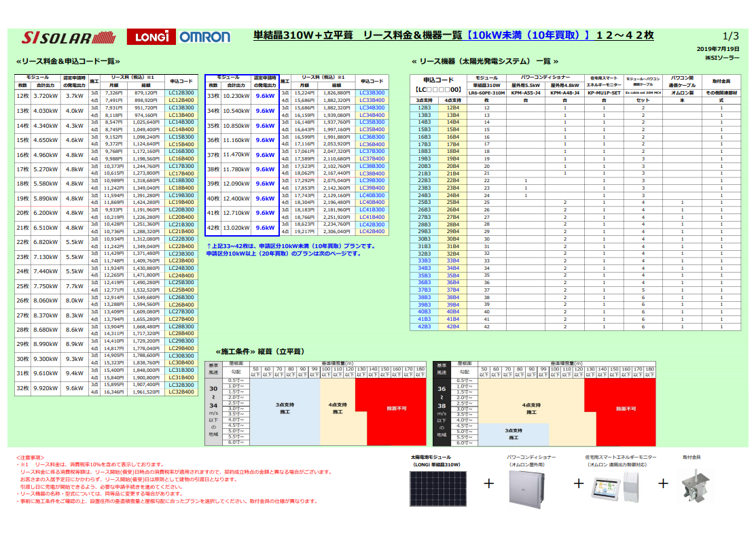Click the total amount 1,961,520円

146,392
